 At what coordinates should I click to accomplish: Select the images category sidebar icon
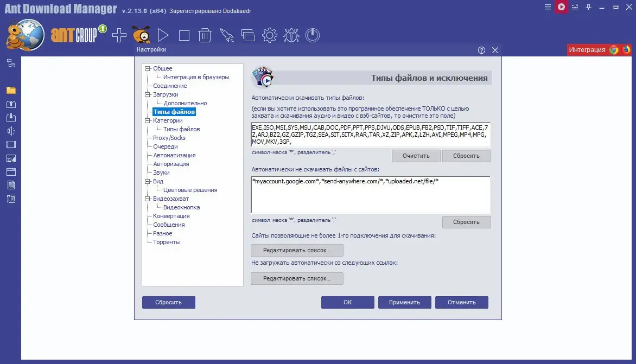tap(11, 158)
